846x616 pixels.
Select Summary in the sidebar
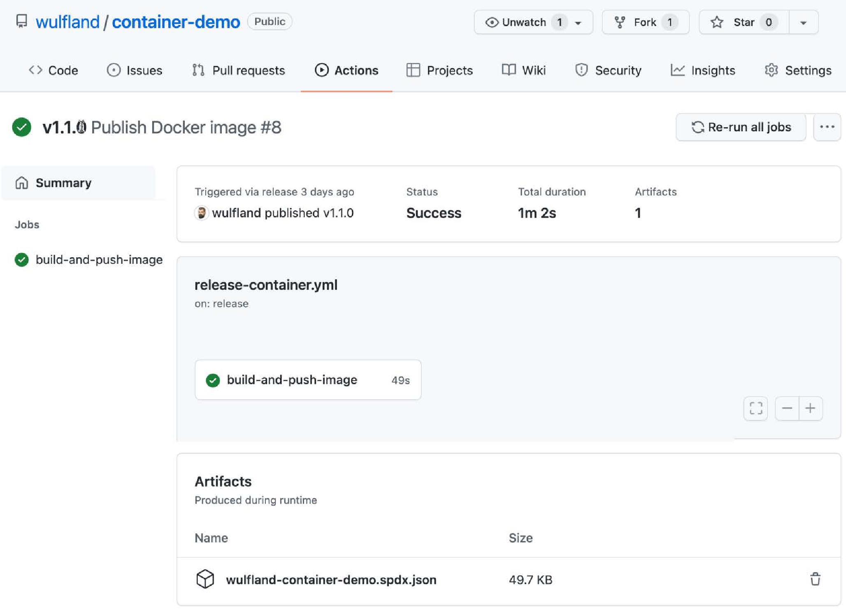[79, 183]
